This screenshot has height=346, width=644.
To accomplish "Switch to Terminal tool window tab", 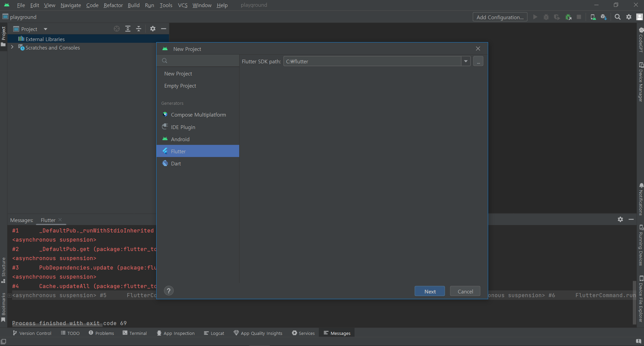I will 135,333.
